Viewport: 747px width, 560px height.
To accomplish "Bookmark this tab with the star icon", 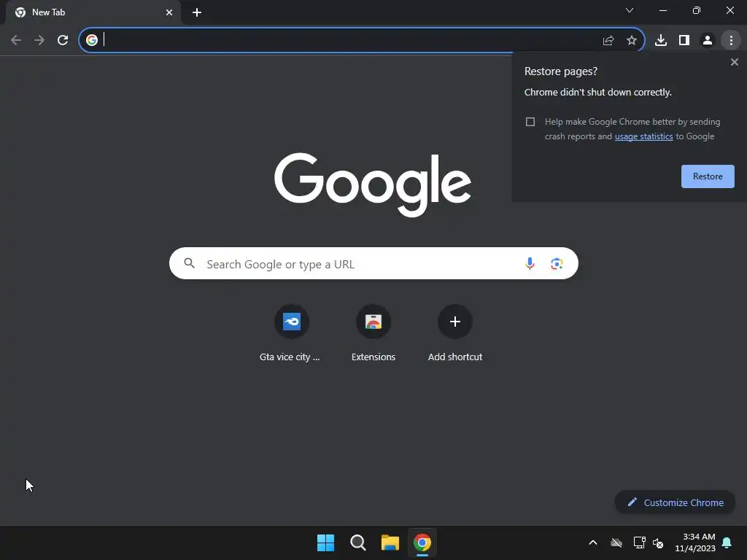I will pyautogui.click(x=632, y=41).
